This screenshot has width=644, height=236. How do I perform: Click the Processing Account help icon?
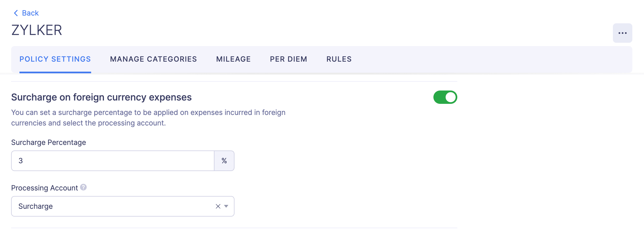[x=83, y=187]
